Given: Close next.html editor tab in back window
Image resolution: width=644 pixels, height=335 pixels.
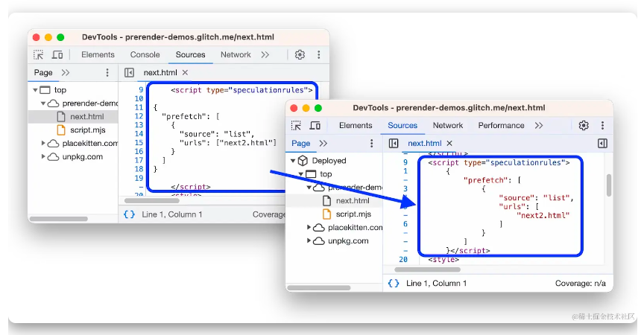Looking at the screenshot, I should [x=186, y=72].
